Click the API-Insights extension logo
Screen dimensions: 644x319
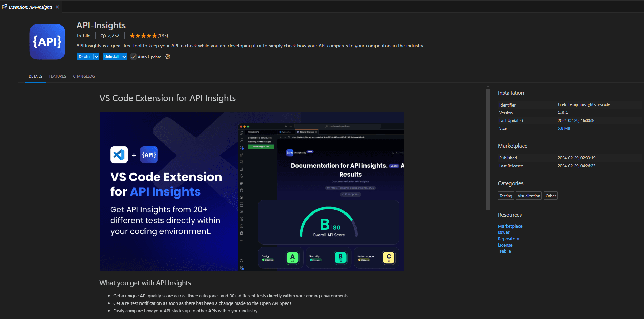[x=47, y=41]
